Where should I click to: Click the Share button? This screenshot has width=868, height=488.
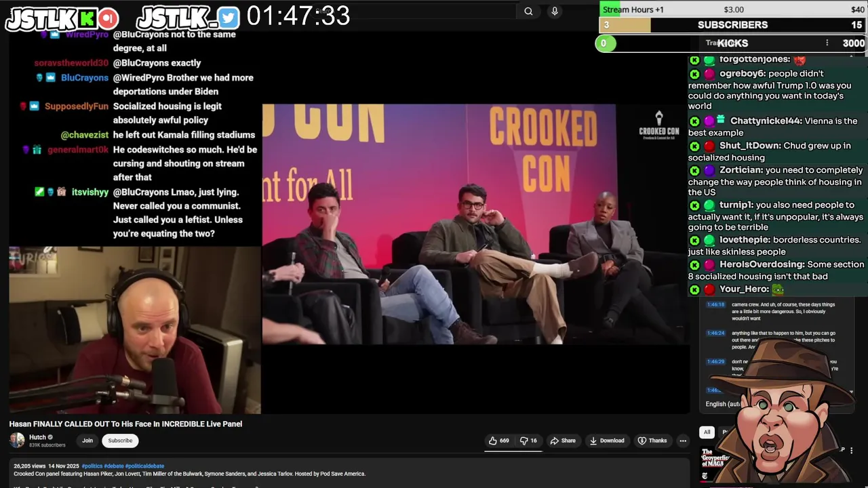coord(563,441)
